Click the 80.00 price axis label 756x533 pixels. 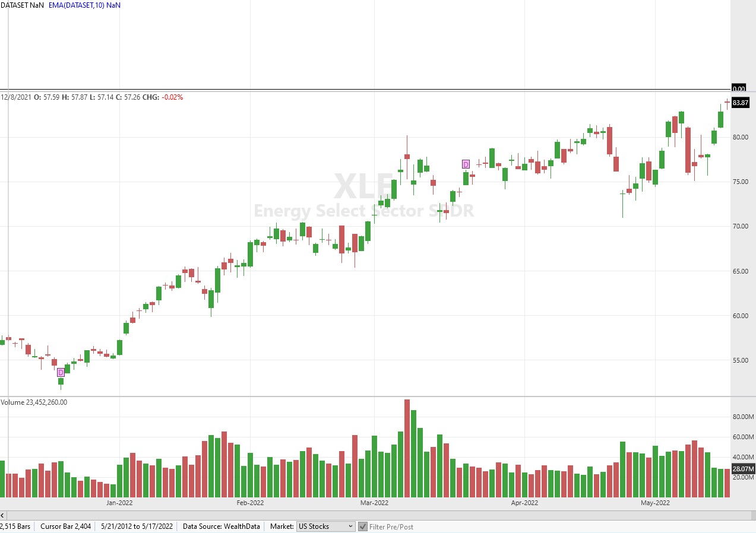click(740, 137)
